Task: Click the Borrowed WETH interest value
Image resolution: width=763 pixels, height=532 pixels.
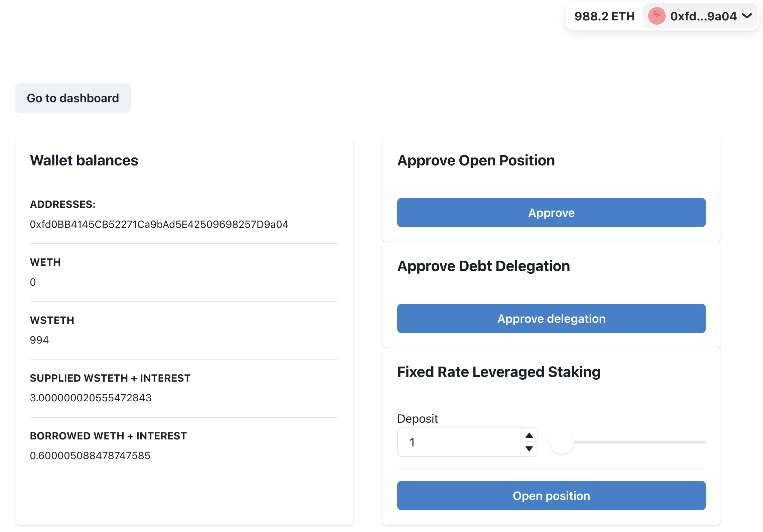Action: coord(90,455)
